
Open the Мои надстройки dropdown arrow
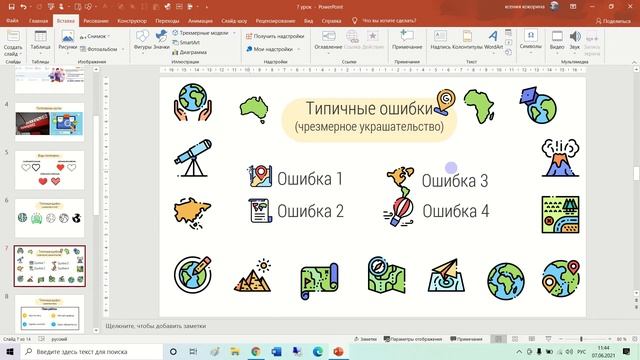pyautogui.click(x=298, y=49)
